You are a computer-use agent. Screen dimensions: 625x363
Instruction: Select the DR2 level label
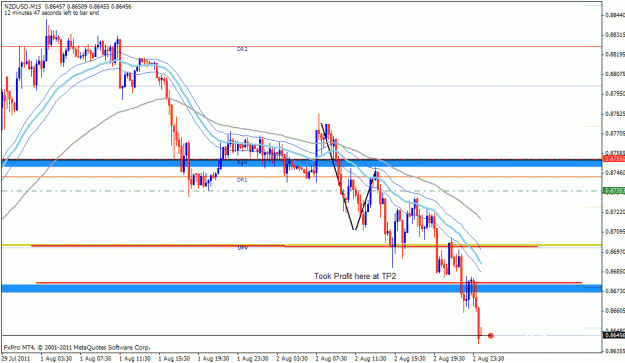coord(242,49)
